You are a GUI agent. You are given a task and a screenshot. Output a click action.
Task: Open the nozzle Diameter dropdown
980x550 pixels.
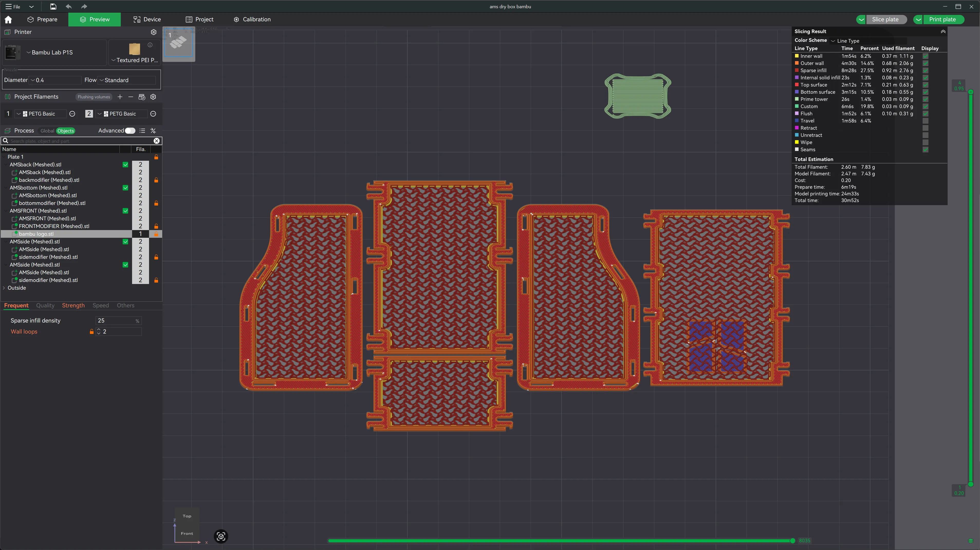click(x=55, y=80)
